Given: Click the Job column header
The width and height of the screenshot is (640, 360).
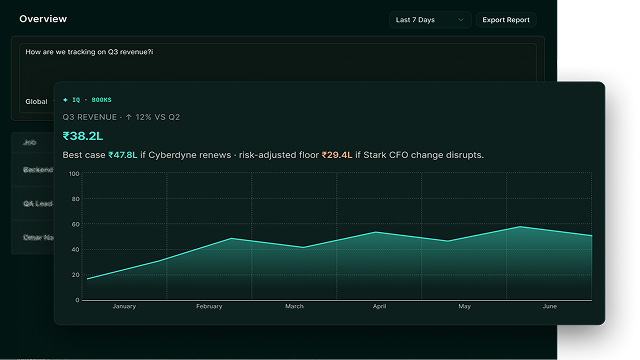Looking at the screenshot, I should [30, 142].
